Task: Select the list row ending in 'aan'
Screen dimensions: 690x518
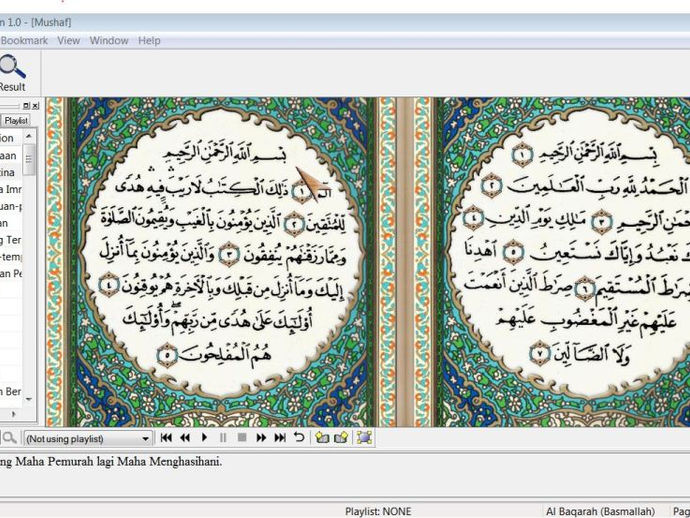Action: (11, 156)
